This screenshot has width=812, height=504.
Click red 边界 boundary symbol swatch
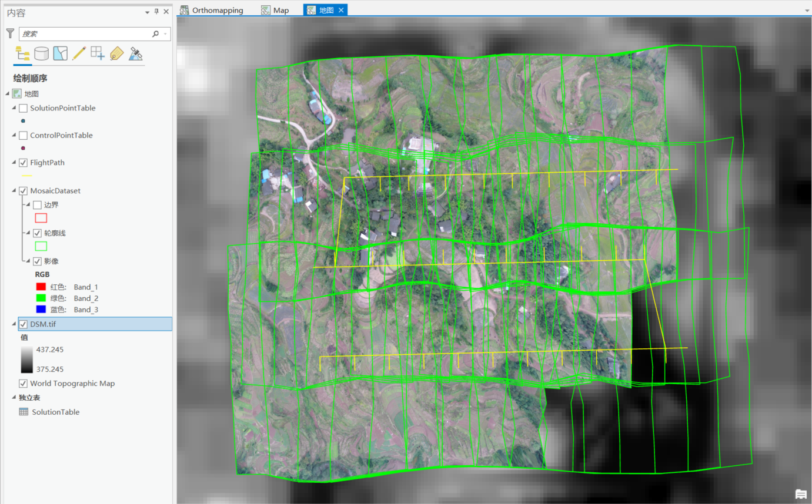(x=41, y=218)
